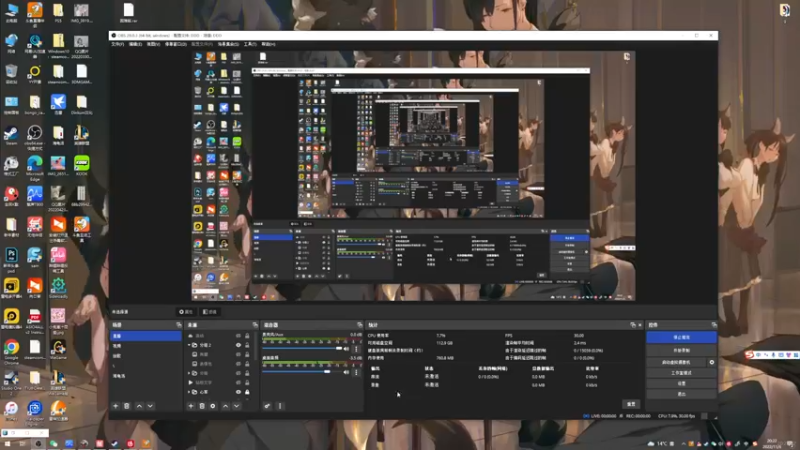Pop out the Controls dock panel
The width and height of the screenshot is (800, 450).
(x=714, y=324)
